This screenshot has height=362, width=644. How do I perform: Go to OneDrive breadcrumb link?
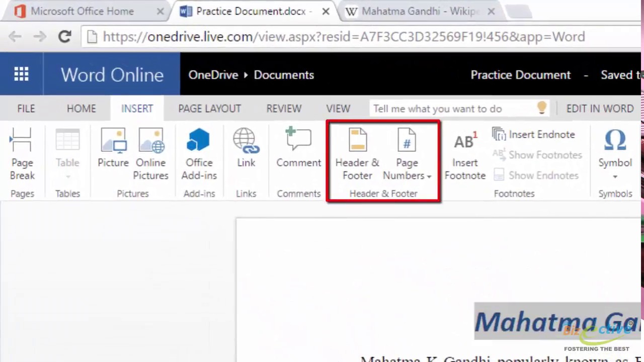coord(213,75)
